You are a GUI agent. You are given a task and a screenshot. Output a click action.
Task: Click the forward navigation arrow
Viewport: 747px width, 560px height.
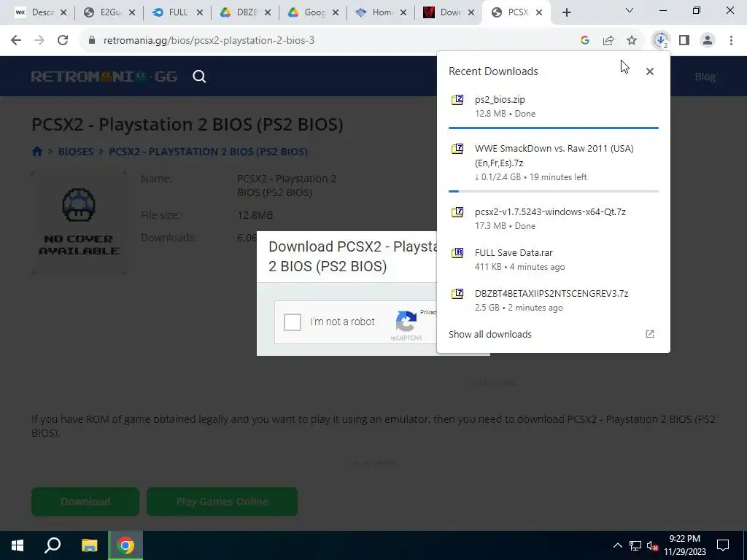(x=39, y=41)
